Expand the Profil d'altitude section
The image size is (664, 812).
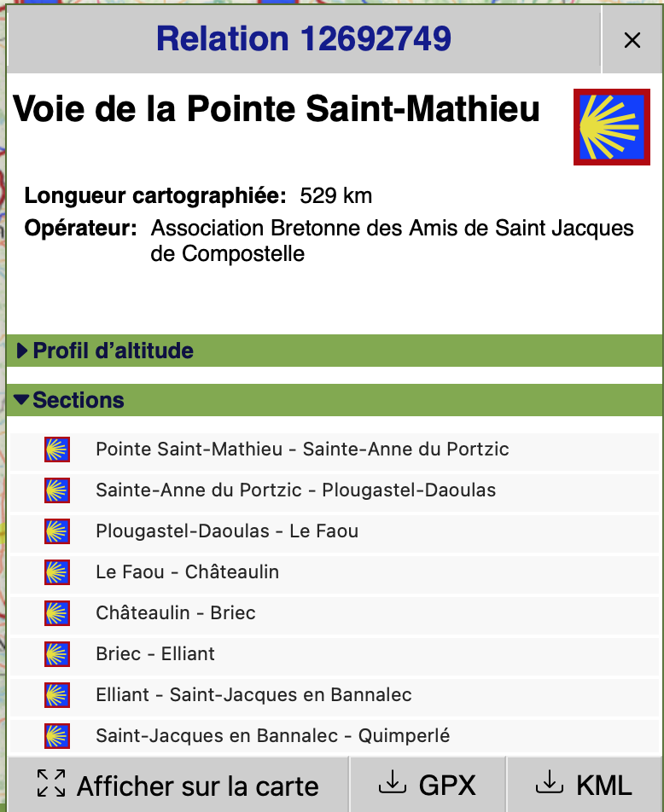(x=106, y=351)
